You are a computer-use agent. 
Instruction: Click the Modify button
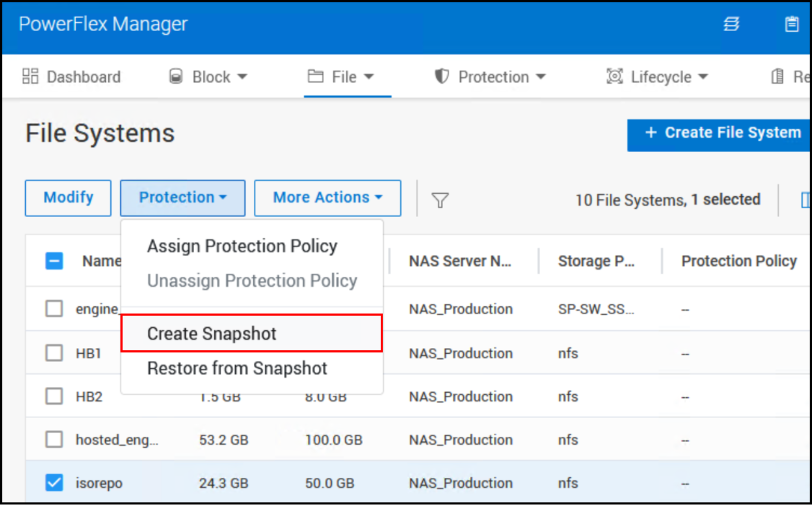(x=68, y=198)
